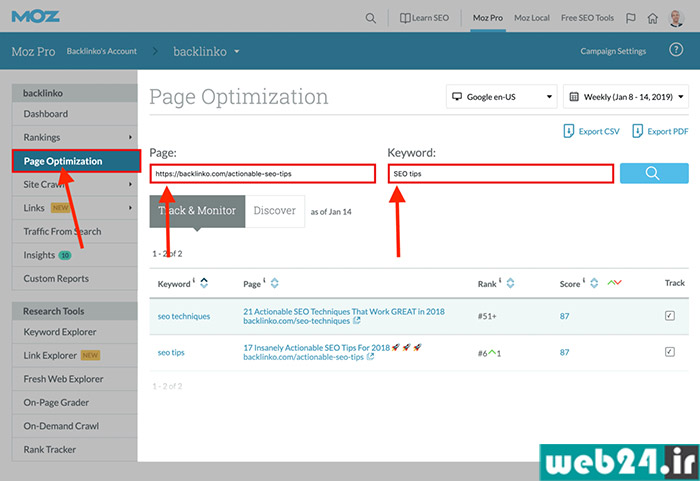Viewport: 700px width, 481px height.
Task: Click the Moz Pro header title
Action: tap(33, 51)
